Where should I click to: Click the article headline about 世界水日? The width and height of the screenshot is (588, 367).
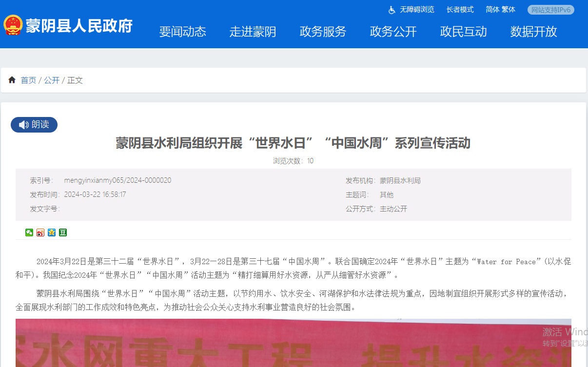pyautogui.click(x=293, y=143)
